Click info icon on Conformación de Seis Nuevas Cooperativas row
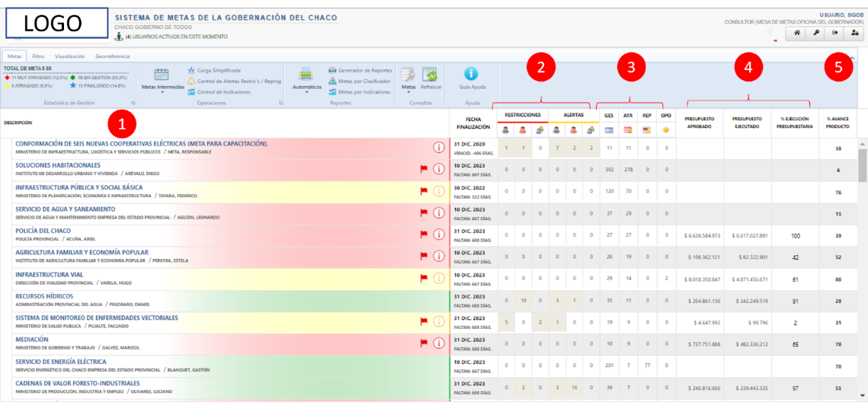This screenshot has height=412, width=868. 439,148
